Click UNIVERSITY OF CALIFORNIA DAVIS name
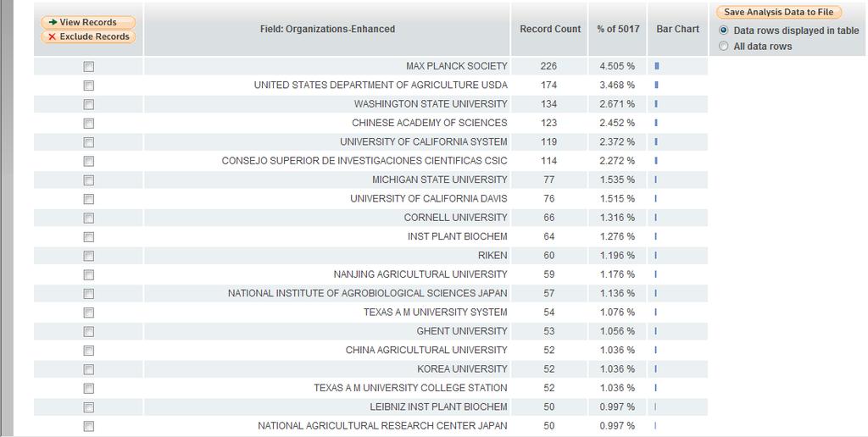The height and width of the screenshot is (437, 868). point(428,198)
